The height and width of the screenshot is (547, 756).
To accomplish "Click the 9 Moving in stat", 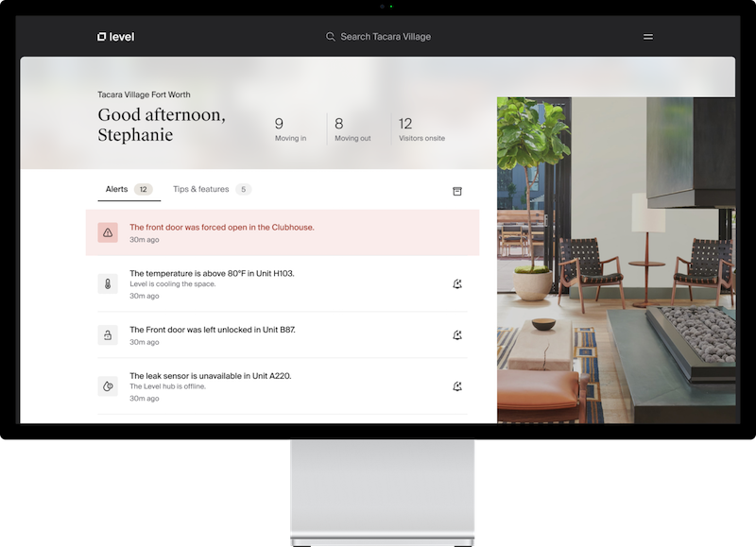I will click(290, 129).
